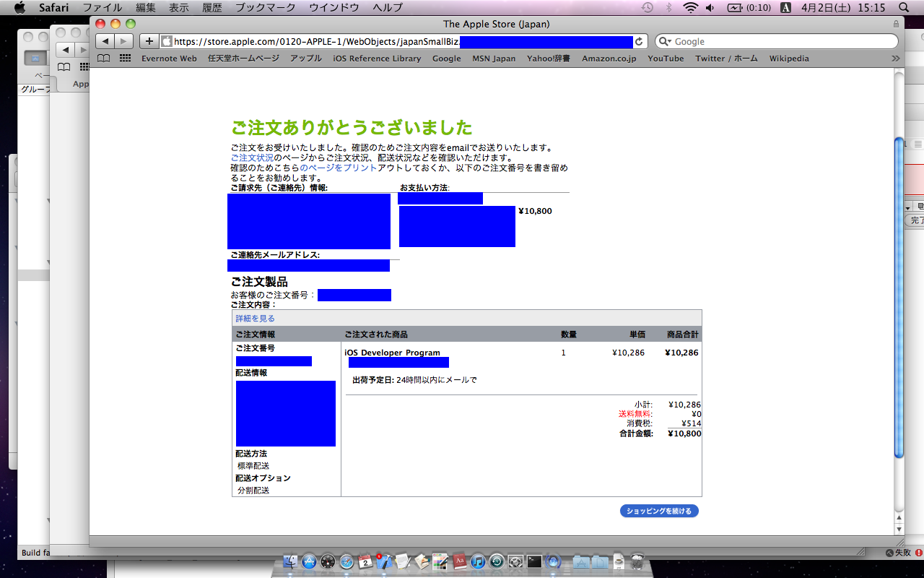
Task: Launch iTunes from the Dock
Action: [478, 561]
